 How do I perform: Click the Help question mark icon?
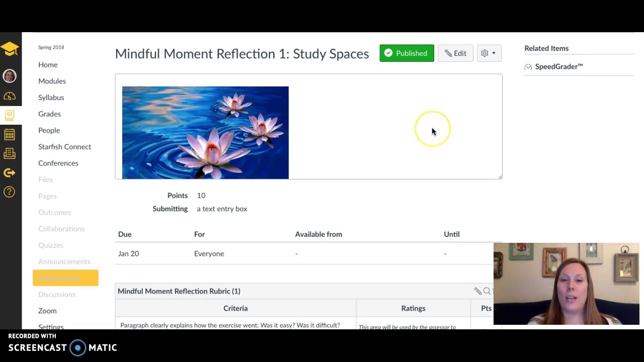pyautogui.click(x=10, y=192)
